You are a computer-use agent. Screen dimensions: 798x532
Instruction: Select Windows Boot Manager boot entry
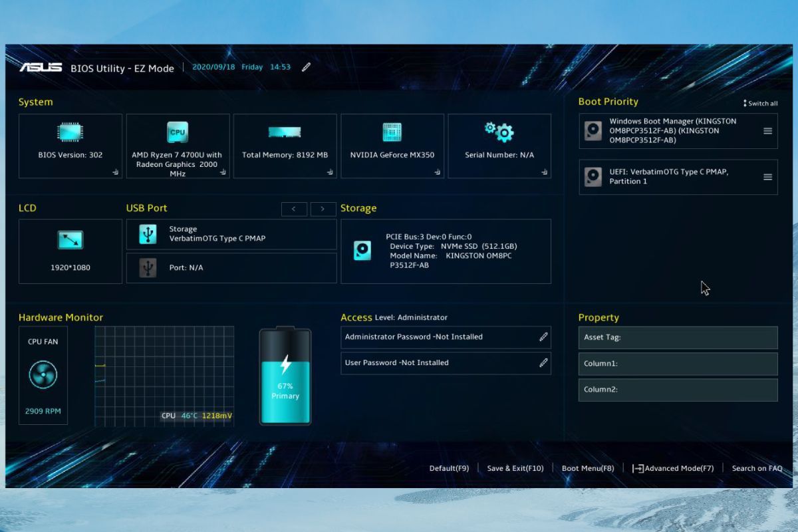[x=678, y=131]
